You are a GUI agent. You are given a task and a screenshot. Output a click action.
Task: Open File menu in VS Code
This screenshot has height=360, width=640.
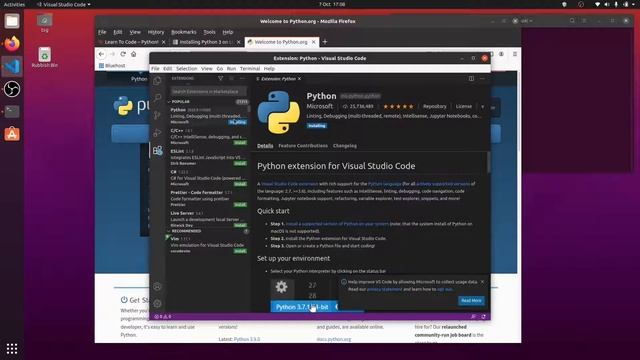click(155, 69)
